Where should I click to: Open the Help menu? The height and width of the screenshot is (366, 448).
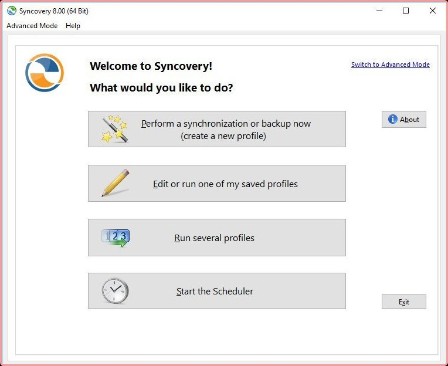[73, 26]
